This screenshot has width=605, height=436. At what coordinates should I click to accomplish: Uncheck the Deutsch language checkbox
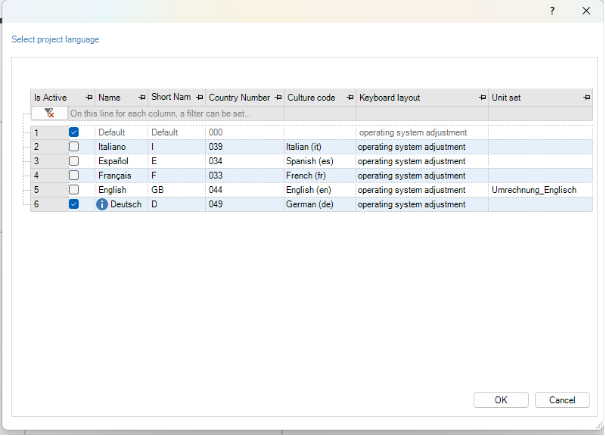pos(74,204)
